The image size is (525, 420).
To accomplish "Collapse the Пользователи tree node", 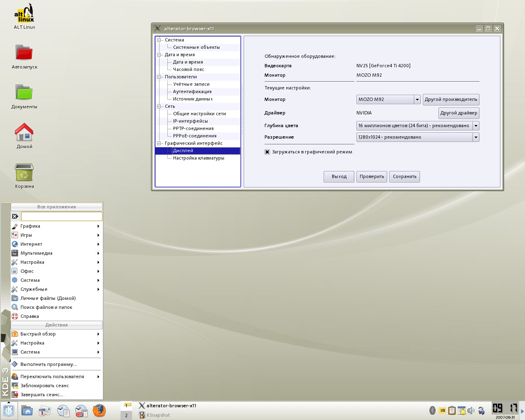I will tap(159, 77).
